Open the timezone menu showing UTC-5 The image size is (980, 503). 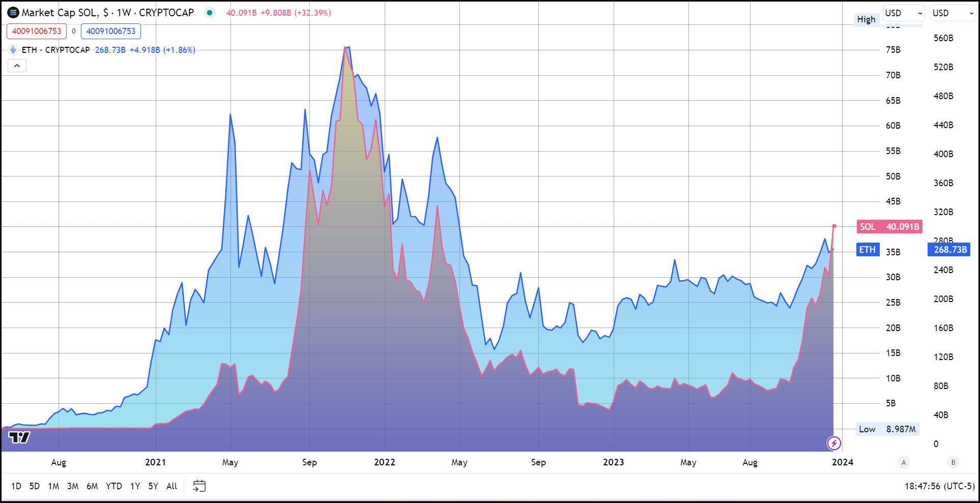coord(939,486)
